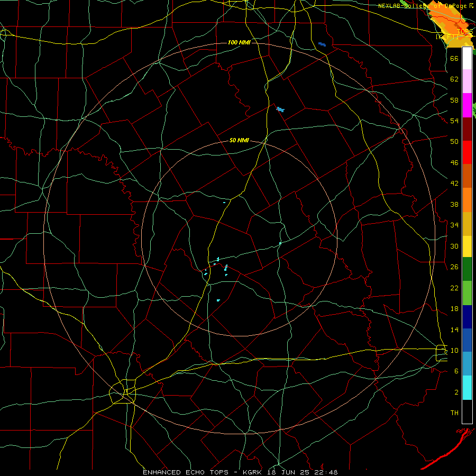
Task: Click the "NEXLAB-College of DuPage" credit text
Action: (423, 6)
